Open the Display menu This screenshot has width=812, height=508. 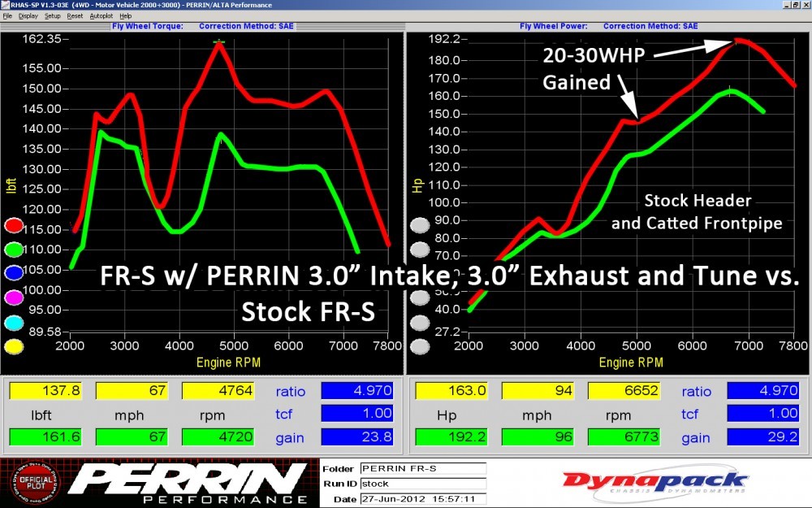tap(28, 16)
